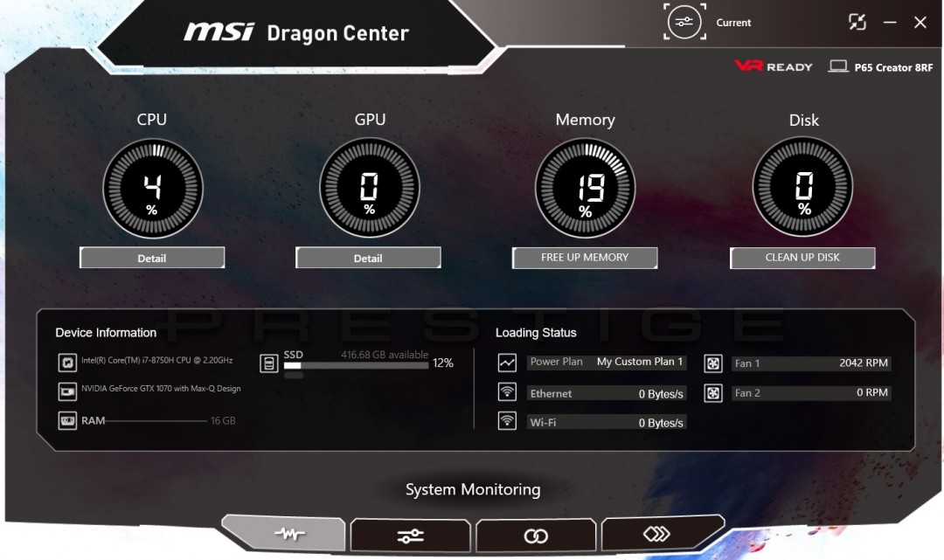Click the GPU icon beside NVIDIA GeForce info
944x560 pixels.
(70, 391)
